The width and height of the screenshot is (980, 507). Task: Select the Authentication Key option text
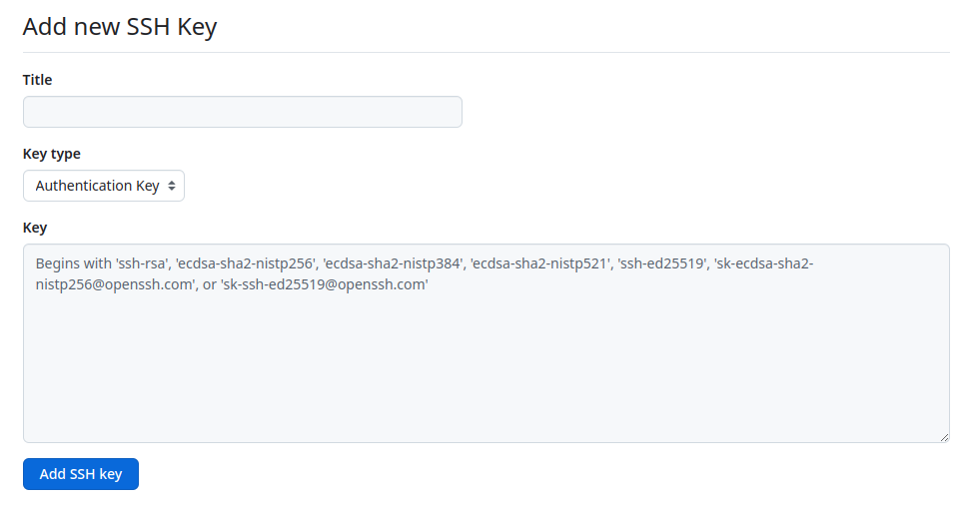click(97, 186)
